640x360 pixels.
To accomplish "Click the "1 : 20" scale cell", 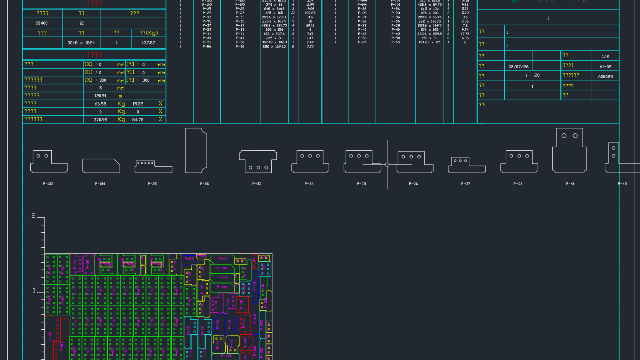I will pos(532,76).
